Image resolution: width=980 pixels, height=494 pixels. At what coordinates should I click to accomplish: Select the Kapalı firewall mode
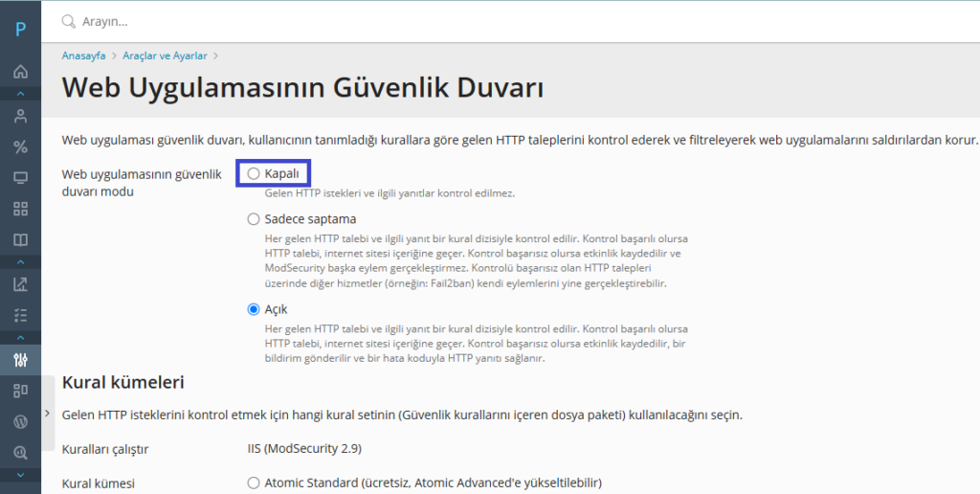[x=254, y=173]
